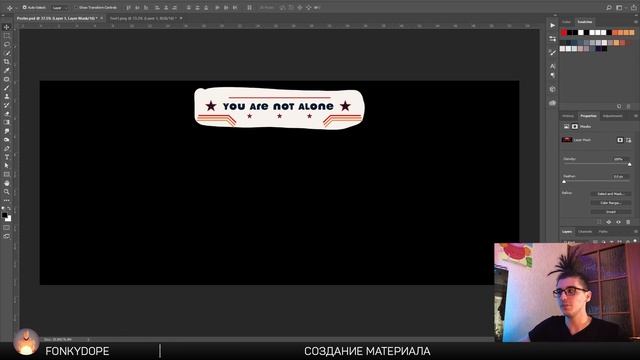Create new swatch in Swatches panel
This screenshot has width=640, height=360.
point(619,106)
